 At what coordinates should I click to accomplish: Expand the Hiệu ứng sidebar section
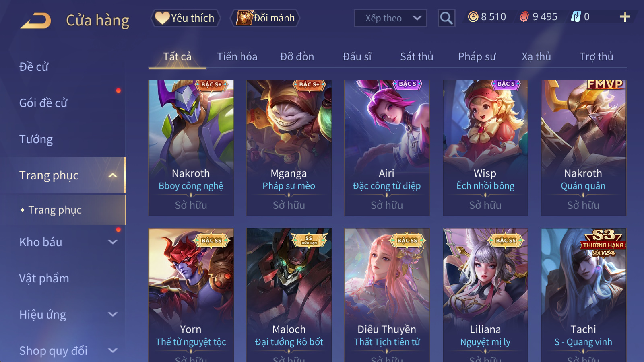pyautogui.click(x=113, y=315)
